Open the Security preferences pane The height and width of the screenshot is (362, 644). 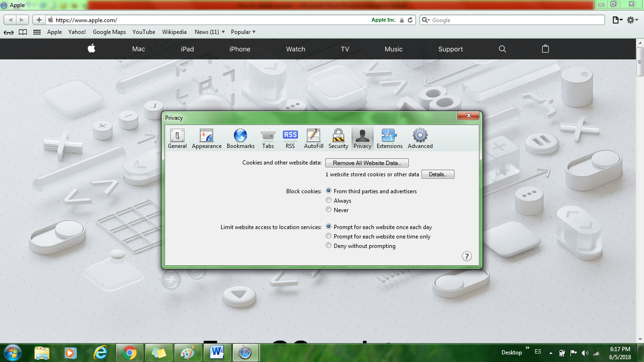[x=339, y=139]
